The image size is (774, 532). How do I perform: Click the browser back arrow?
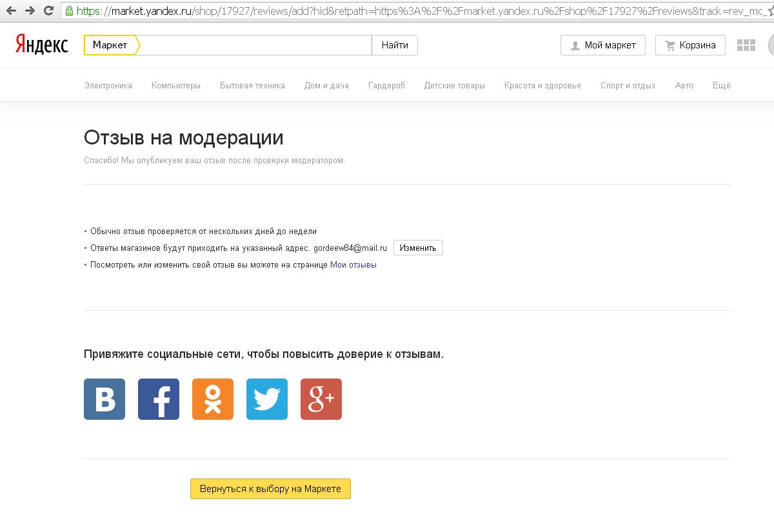11,10
